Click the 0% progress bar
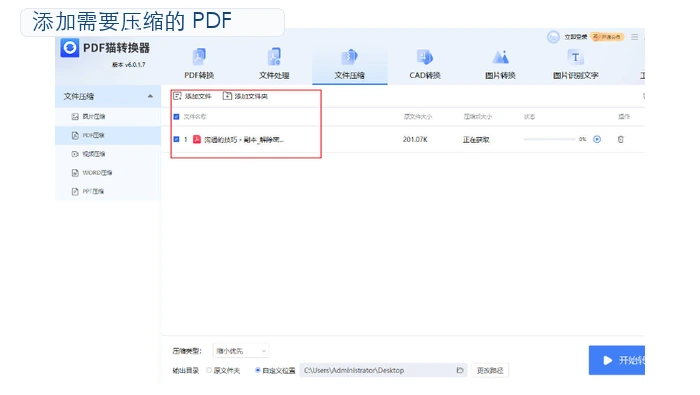Screen dimensions: 700x395 [x=550, y=139]
